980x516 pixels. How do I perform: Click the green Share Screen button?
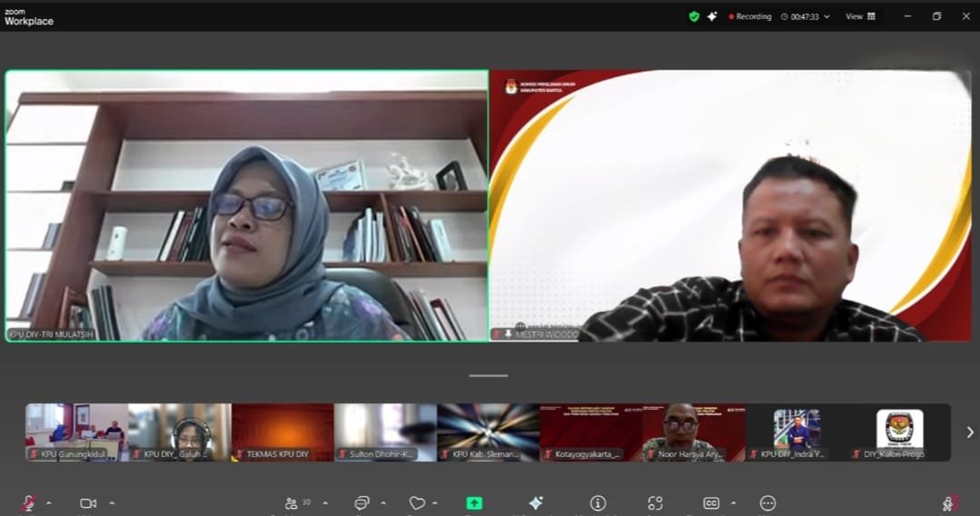pyautogui.click(x=474, y=503)
